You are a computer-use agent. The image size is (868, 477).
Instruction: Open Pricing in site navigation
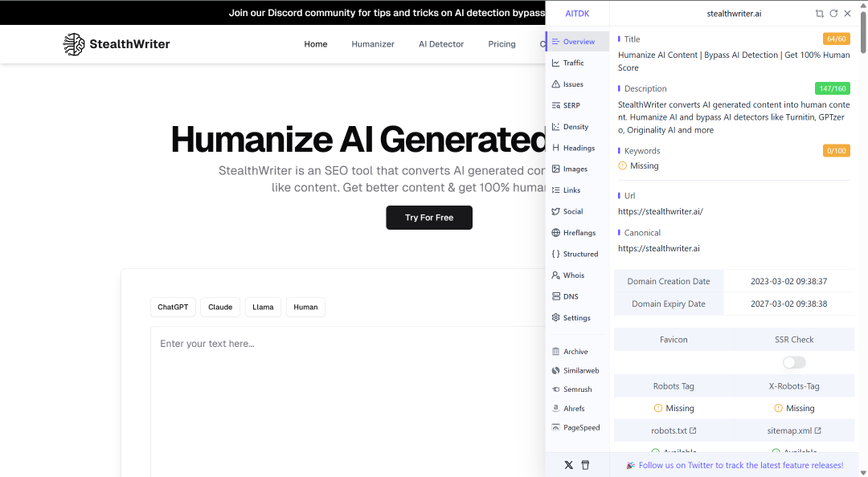point(502,44)
